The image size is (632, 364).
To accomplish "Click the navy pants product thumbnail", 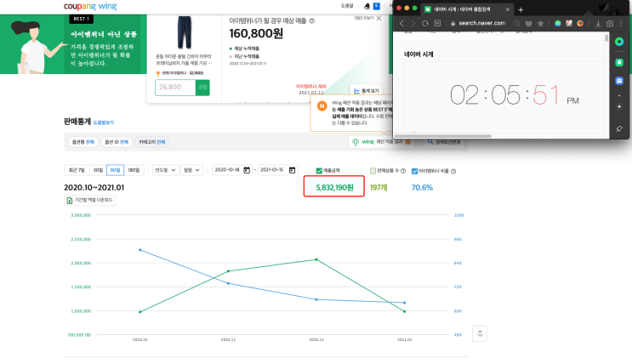I will tap(185, 32).
